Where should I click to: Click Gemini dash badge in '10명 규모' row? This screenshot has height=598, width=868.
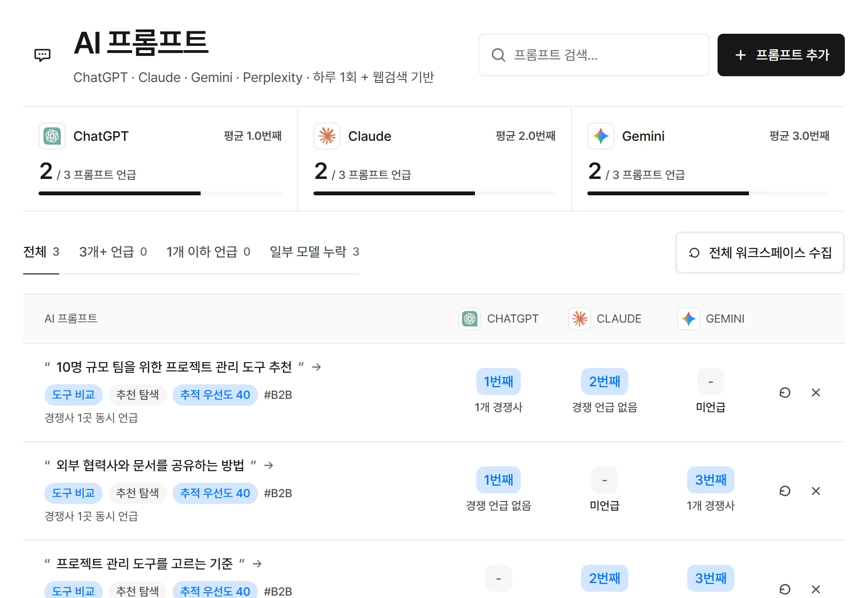click(711, 381)
